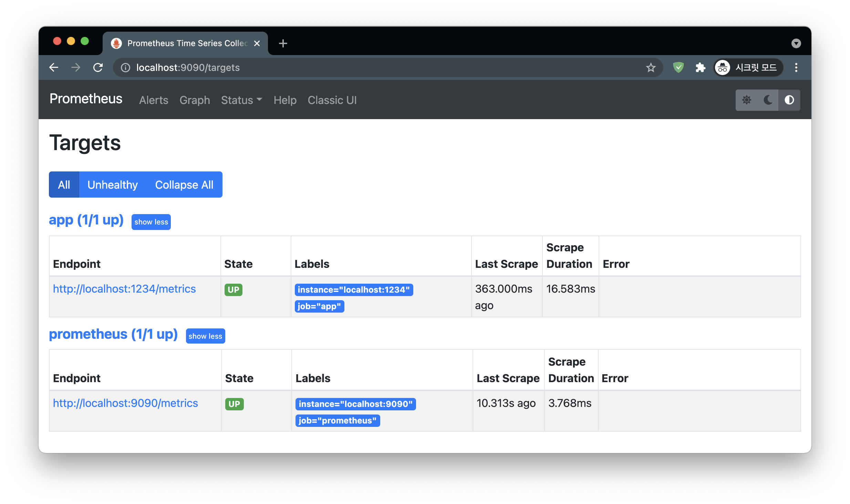The image size is (850, 504).
Task: Select the auto contrast theme icon
Action: pos(789,100)
